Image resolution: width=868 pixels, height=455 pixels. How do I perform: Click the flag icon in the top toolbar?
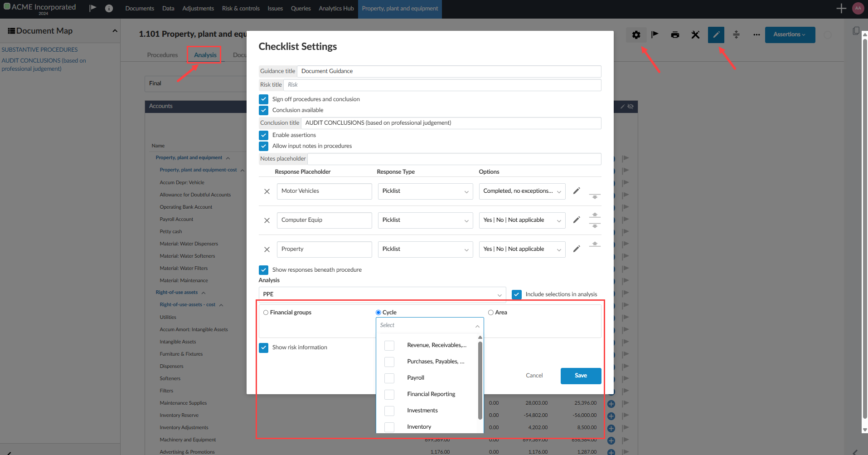[655, 34]
